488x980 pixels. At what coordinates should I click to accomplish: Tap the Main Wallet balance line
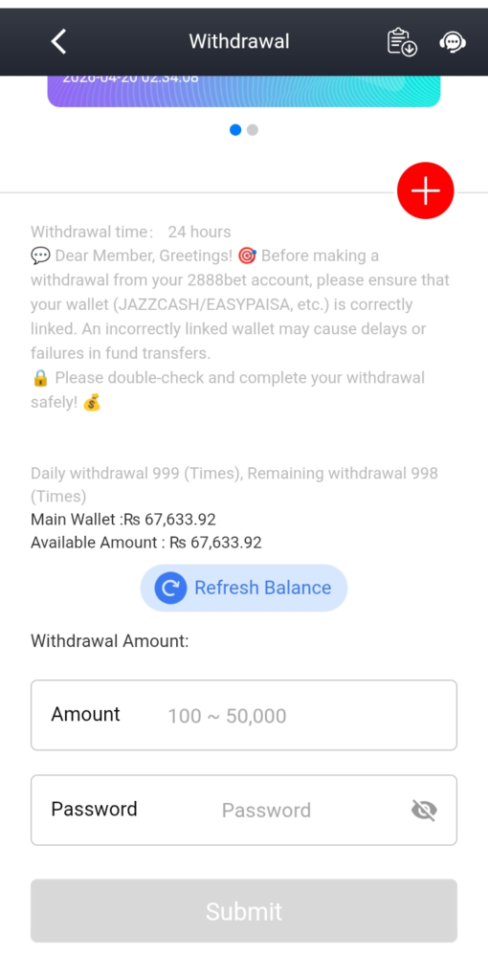tap(123, 519)
